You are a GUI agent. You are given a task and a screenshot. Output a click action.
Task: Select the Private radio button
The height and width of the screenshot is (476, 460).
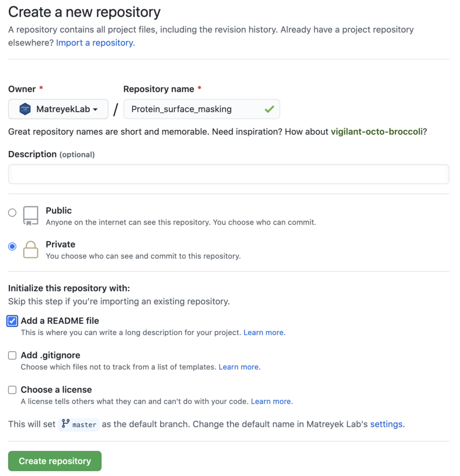click(12, 246)
